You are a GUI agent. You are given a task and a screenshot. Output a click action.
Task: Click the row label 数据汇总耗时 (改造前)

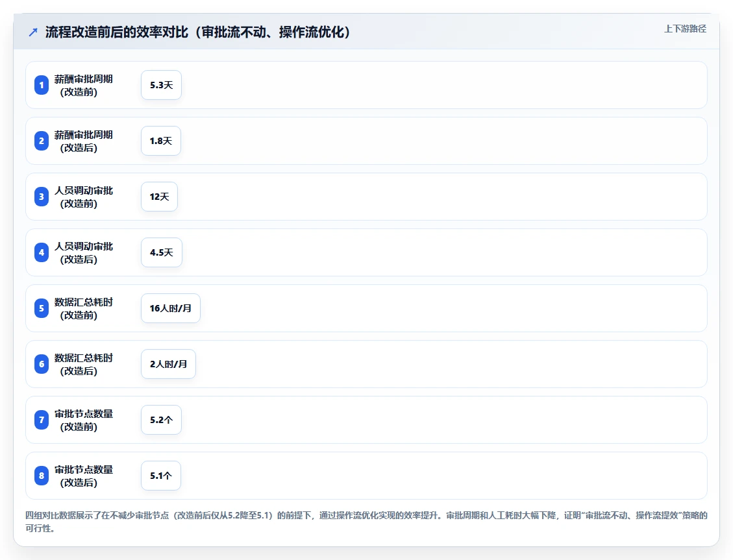[84, 309]
